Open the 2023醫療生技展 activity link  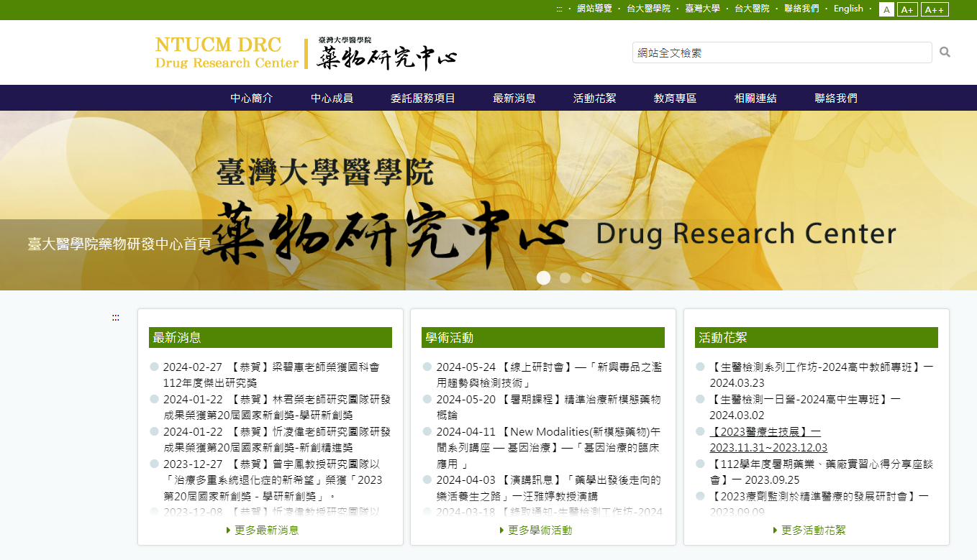coord(768,439)
